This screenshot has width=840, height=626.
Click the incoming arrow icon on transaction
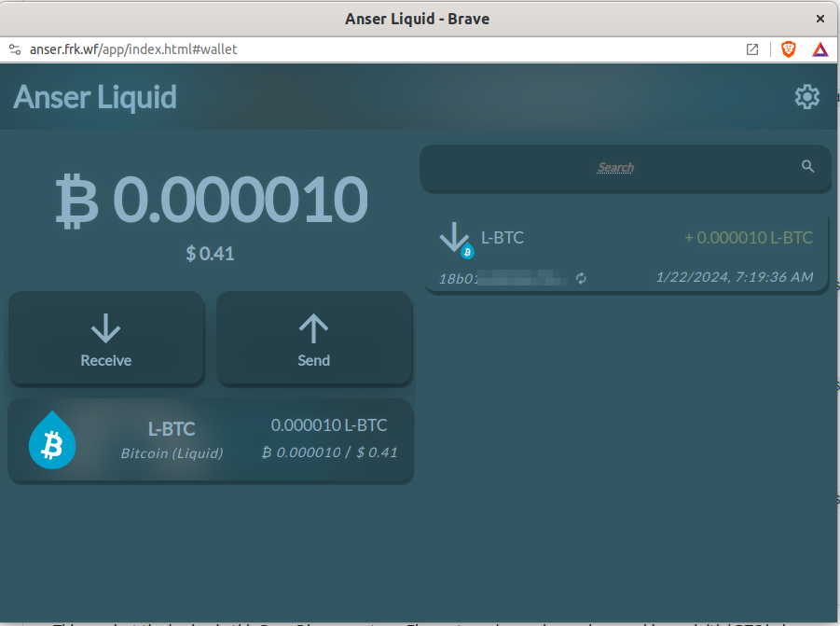coord(455,238)
